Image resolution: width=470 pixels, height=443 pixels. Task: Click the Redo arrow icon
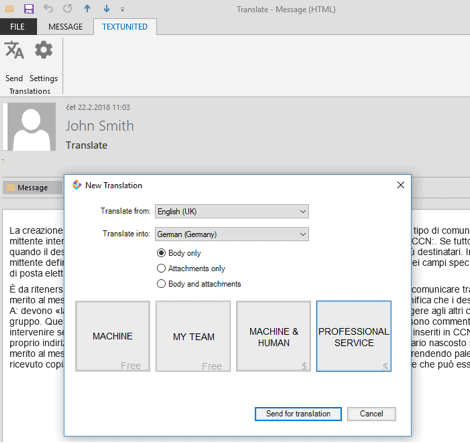tap(68, 9)
